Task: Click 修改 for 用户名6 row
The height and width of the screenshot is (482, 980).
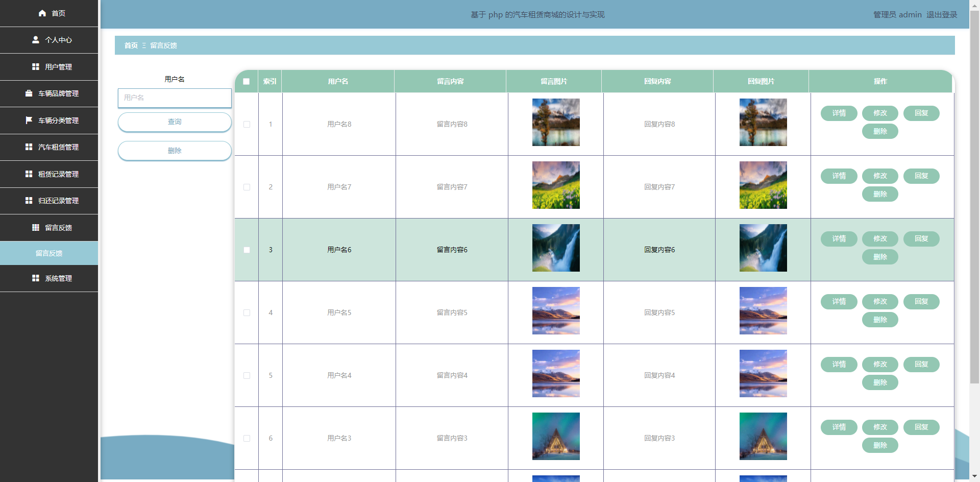Action: pos(880,239)
